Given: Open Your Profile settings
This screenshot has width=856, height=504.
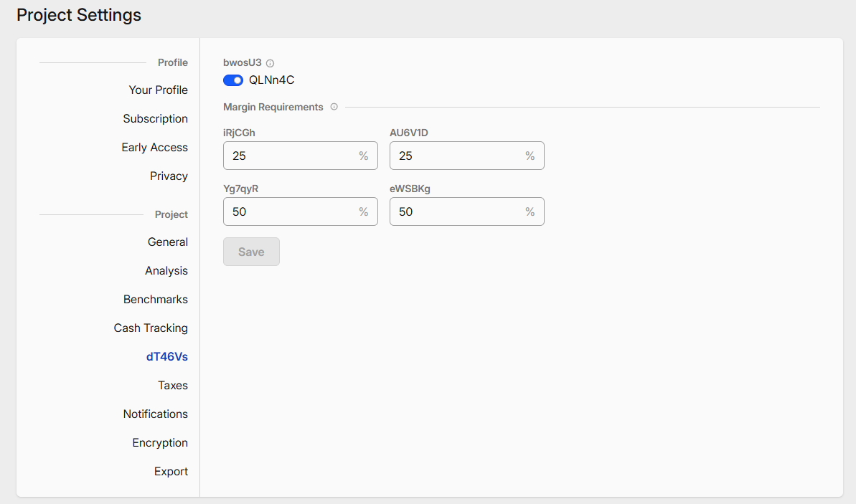Looking at the screenshot, I should click(158, 90).
